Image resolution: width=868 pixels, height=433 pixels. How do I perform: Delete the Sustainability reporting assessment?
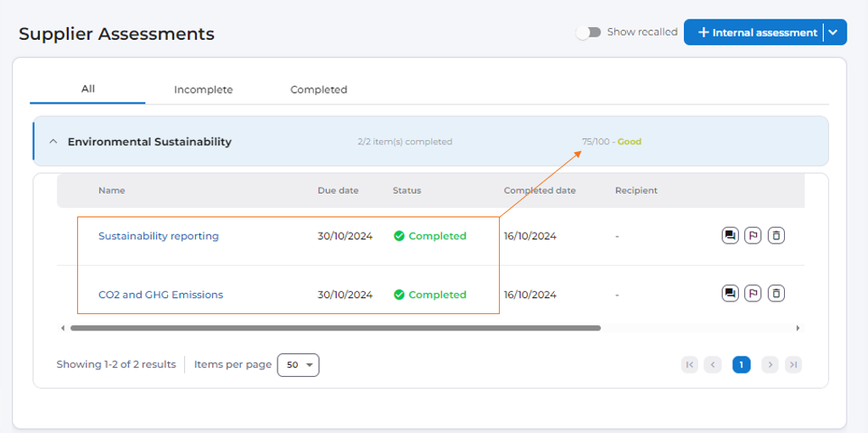click(x=776, y=236)
